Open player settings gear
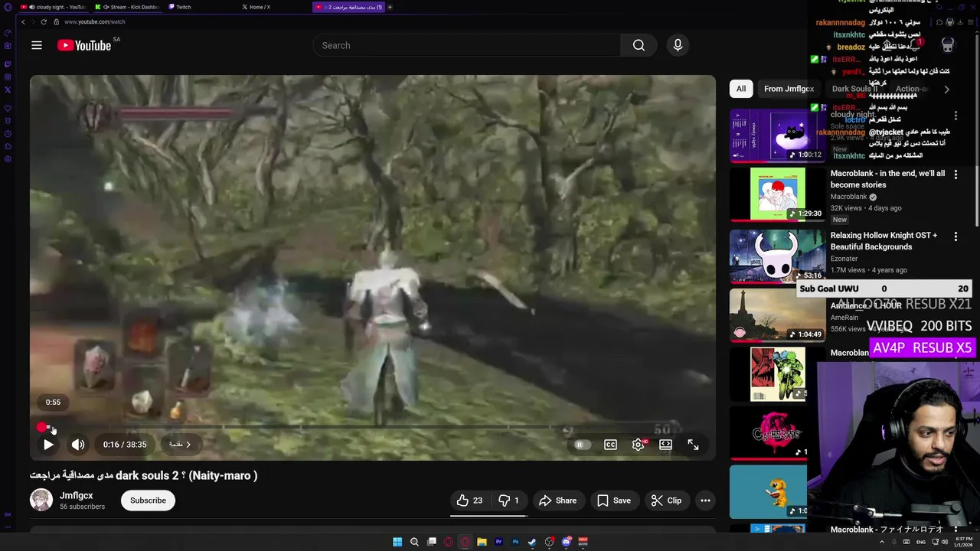The width and height of the screenshot is (980, 551). [x=638, y=445]
